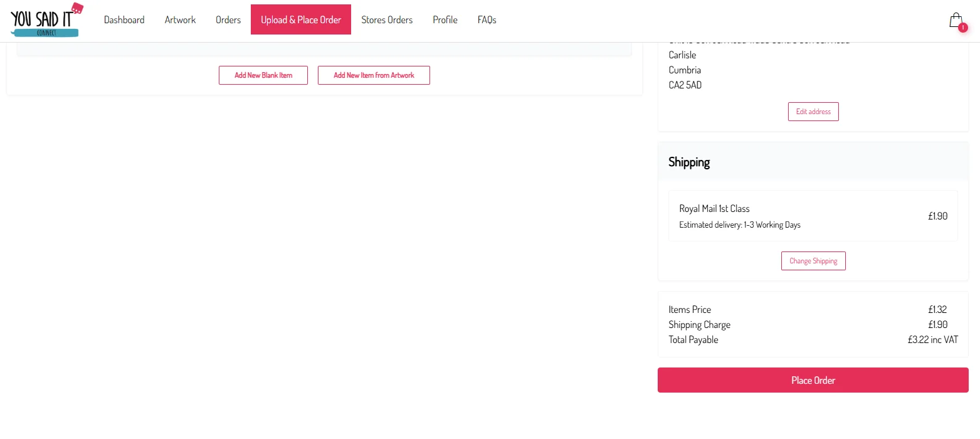Click the Edit address button
Viewport: 980px width, 439px height.
(813, 112)
